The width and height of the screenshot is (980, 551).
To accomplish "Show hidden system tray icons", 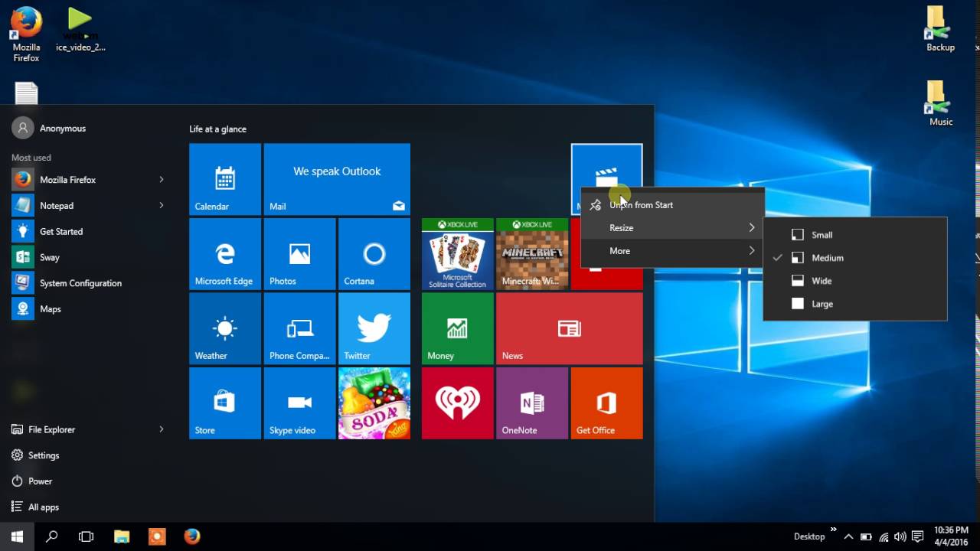I will pyautogui.click(x=848, y=536).
